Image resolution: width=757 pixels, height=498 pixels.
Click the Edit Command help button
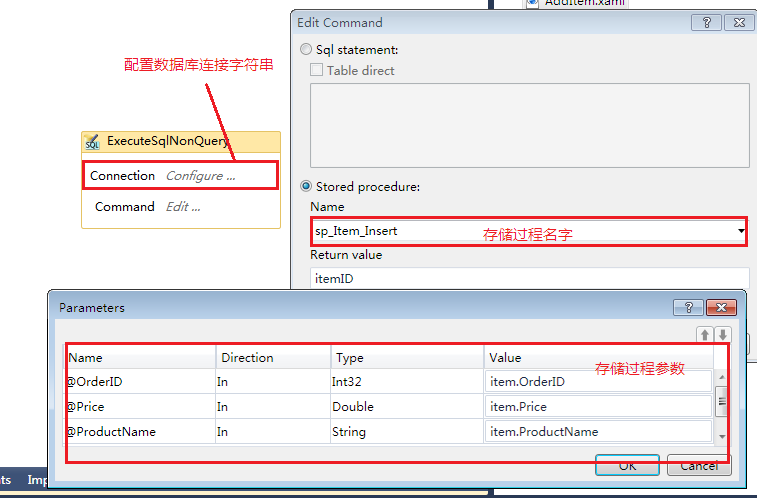[x=706, y=23]
